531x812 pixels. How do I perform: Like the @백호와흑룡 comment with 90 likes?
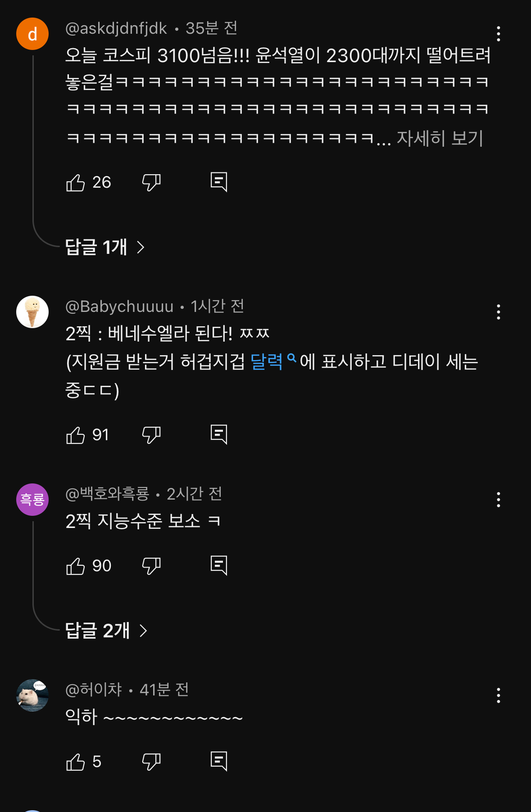[x=76, y=566]
